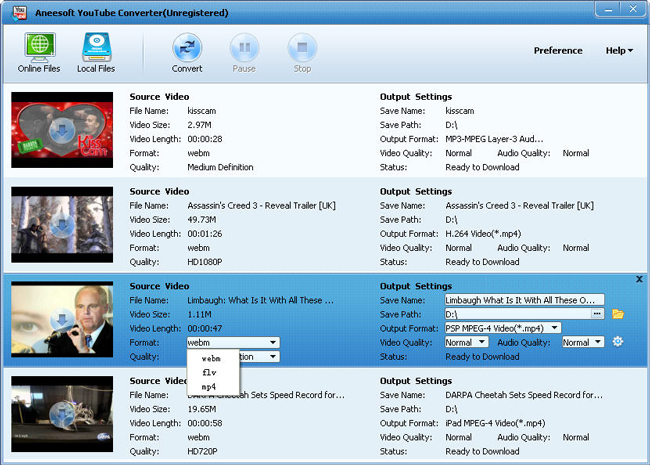Image resolution: width=650 pixels, height=465 pixels.
Task: Click 'iPad MPEG-4 Video(*.mp4)' output format
Action: click(495, 424)
